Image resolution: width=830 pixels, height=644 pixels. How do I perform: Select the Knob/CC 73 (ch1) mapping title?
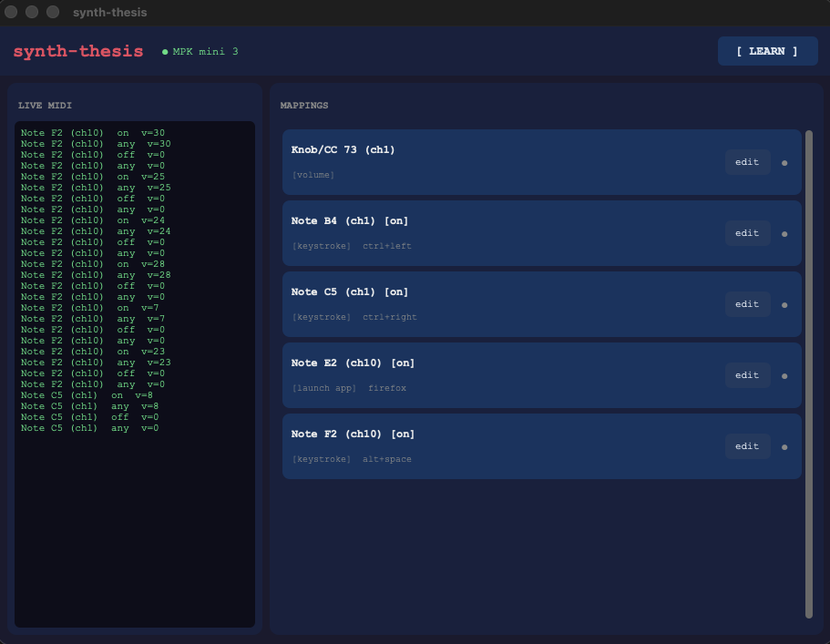343,149
